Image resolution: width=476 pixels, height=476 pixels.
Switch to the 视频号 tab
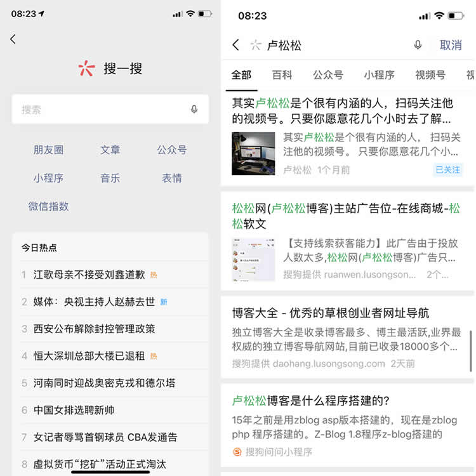pyautogui.click(x=430, y=75)
